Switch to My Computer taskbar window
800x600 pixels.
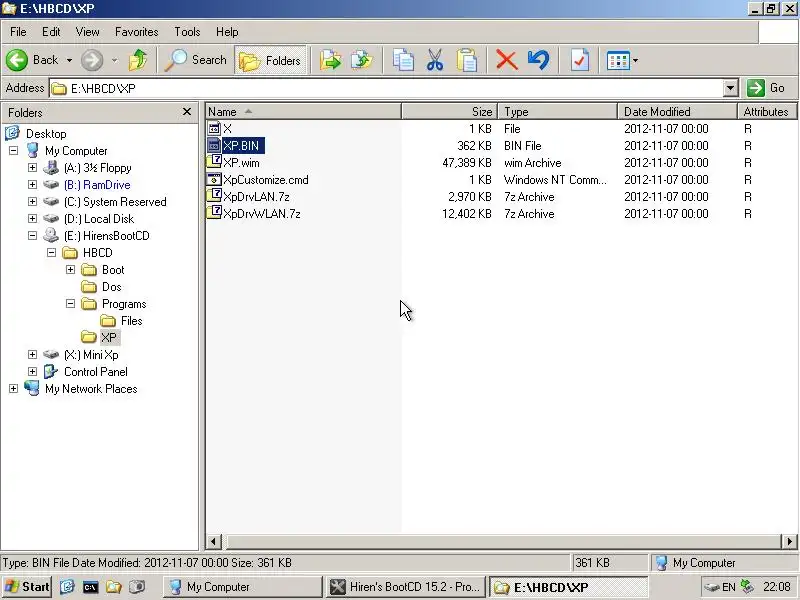tap(243, 587)
